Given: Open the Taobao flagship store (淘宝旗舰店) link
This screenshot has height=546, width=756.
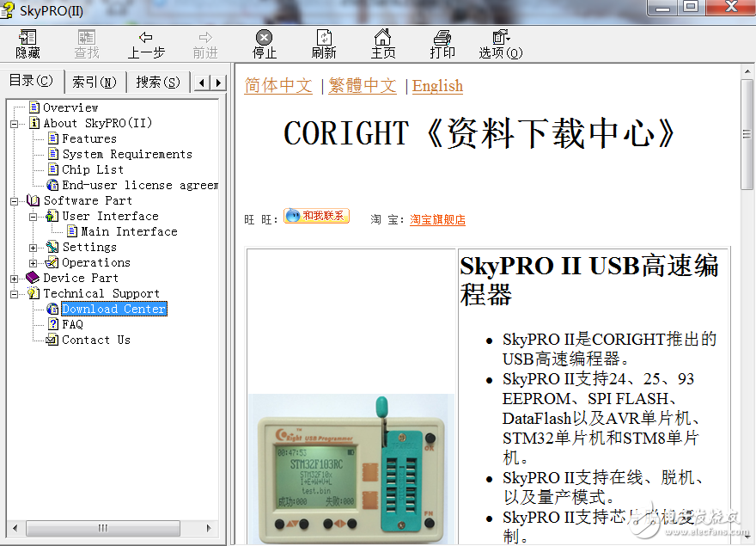Looking at the screenshot, I should pyautogui.click(x=437, y=220).
